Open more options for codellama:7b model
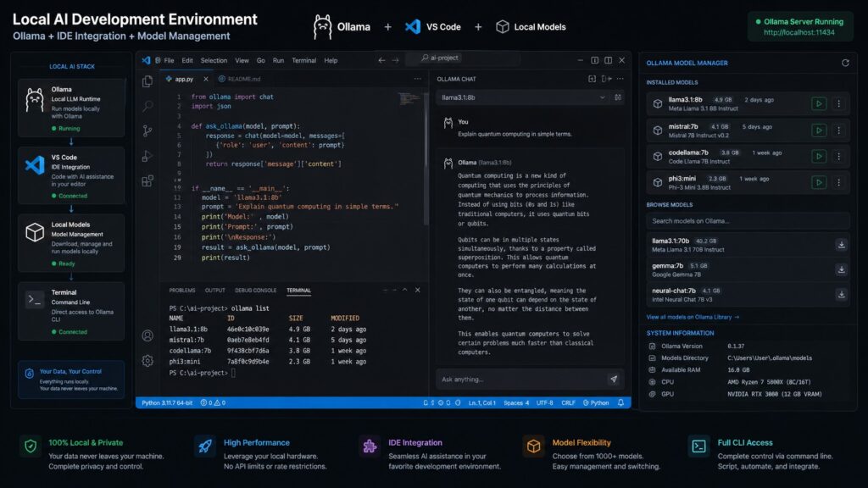868x488 pixels. point(838,156)
